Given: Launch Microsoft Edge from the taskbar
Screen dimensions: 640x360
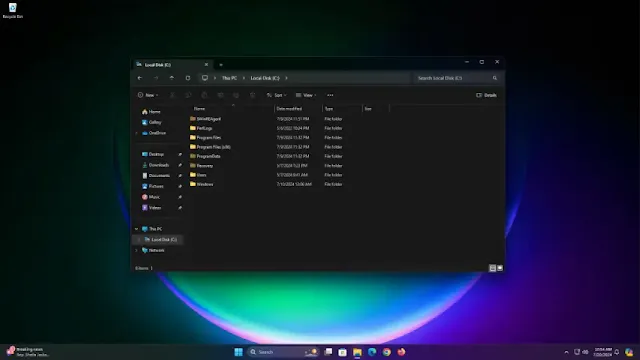Looking at the screenshot, I should pos(372,352).
